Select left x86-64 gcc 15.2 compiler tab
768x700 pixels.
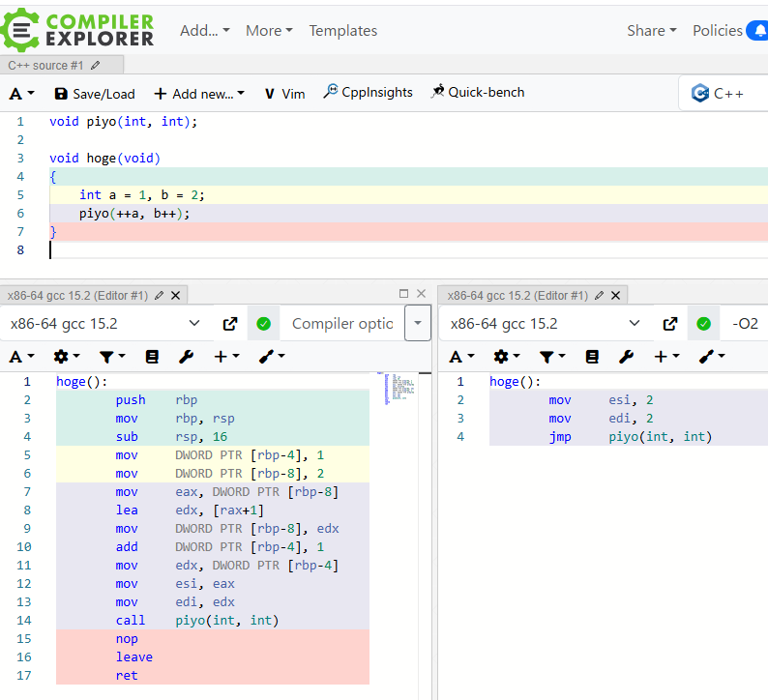pos(77,295)
